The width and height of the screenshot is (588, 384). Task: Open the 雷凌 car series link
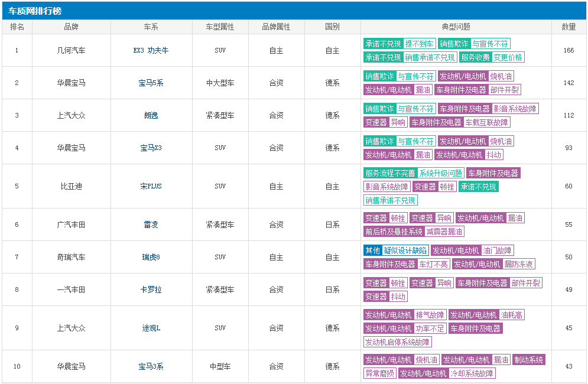(151, 224)
